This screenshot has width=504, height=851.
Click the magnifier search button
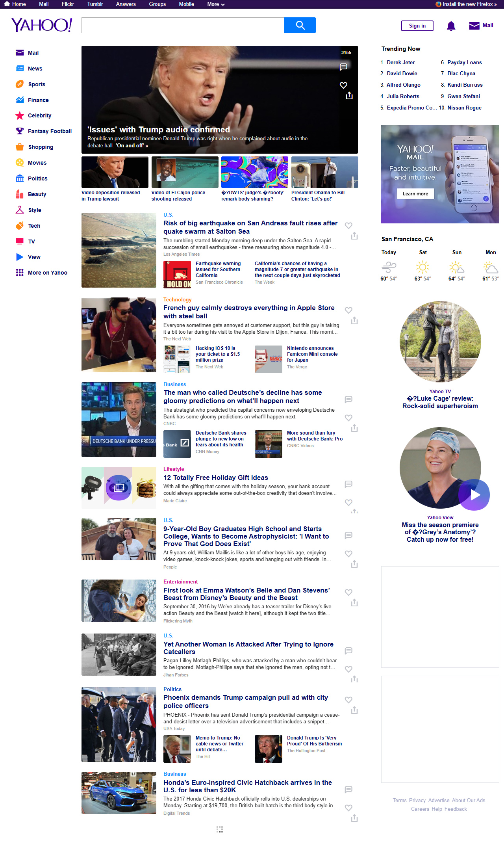(300, 25)
